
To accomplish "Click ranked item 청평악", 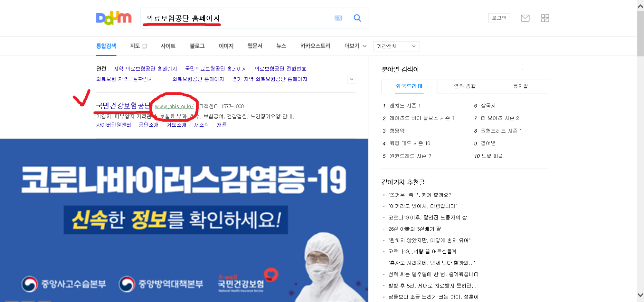I will tap(397, 131).
